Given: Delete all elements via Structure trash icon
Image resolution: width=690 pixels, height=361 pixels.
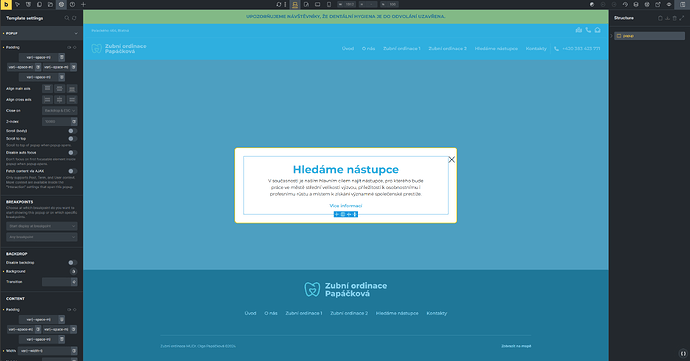Looking at the screenshot, I should (675, 18).
